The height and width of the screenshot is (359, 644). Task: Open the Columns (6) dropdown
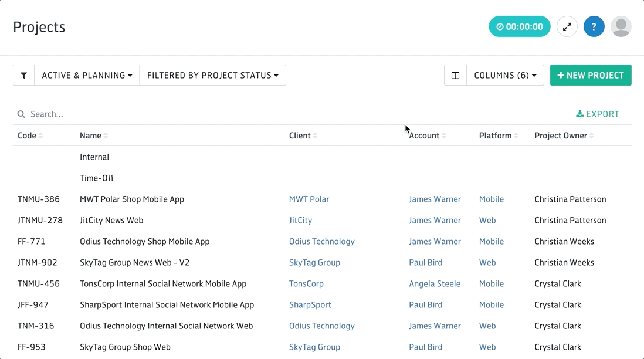coord(505,75)
